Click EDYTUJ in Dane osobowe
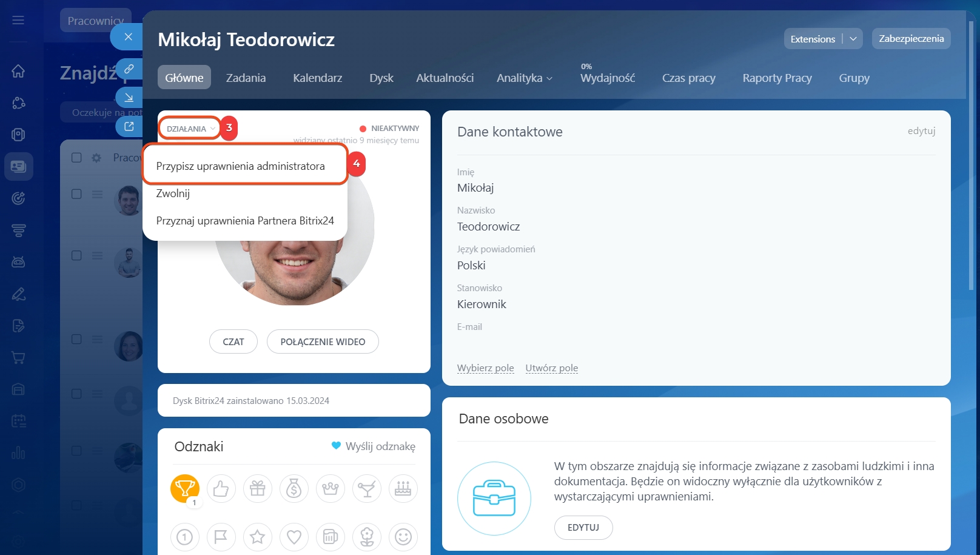The width and height of the screenshot is (980, 555). (583, 528)
